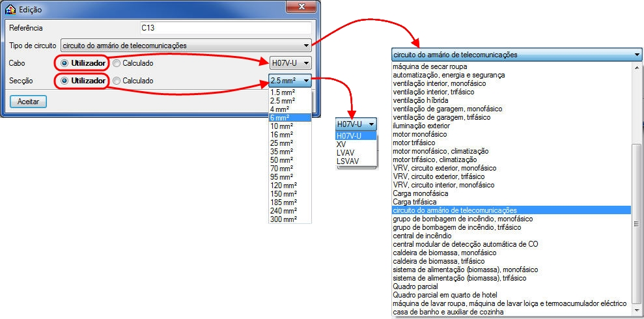644x319 pixels.
Task: Pick XV cable type
Action: click(356, 145)
